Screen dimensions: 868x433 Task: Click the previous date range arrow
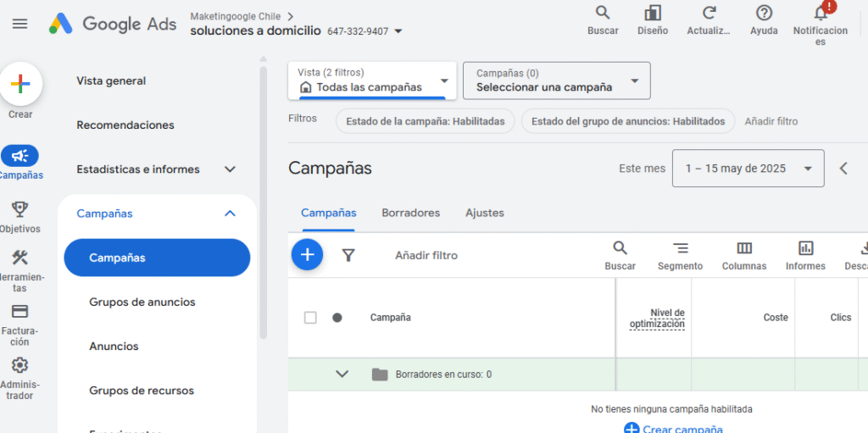pos(843,169)
